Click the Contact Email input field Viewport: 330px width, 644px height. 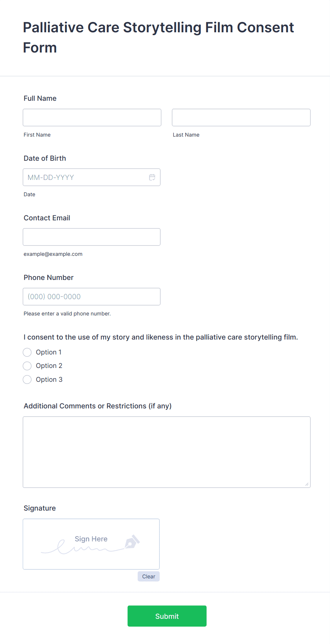coord(92,237)
